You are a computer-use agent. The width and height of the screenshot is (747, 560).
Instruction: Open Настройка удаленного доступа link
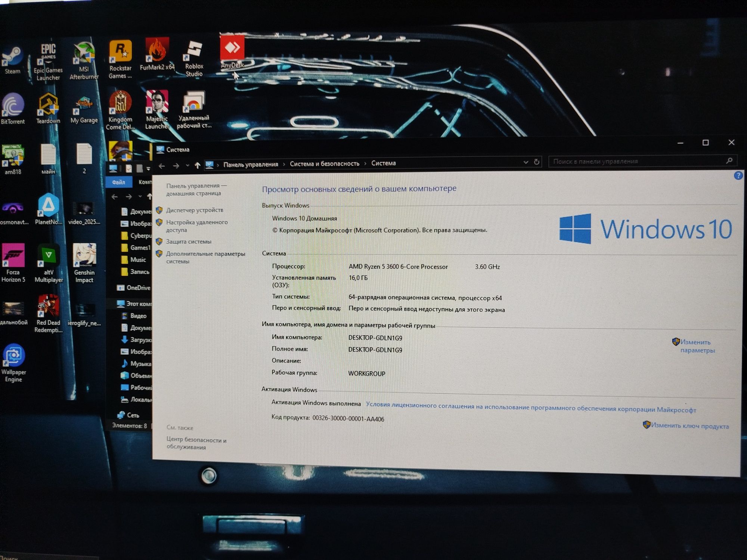(197, 226)
